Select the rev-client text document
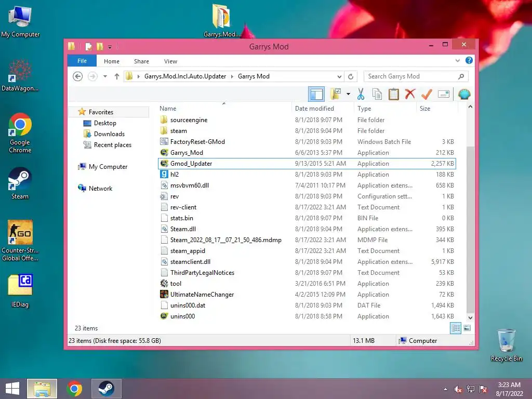The image size is (532, 399). click(x=307, y=207)
